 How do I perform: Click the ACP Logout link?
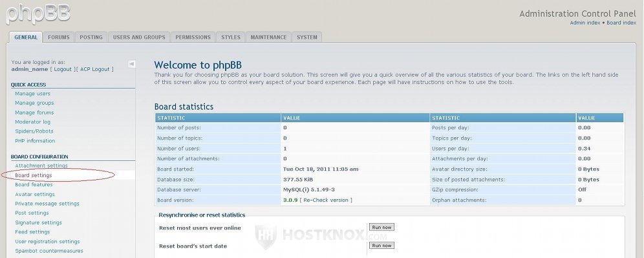pos(95,69)
